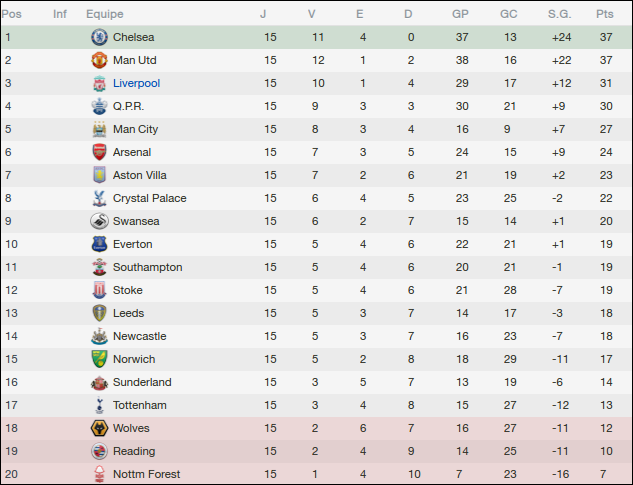Click the Tottenham crest icon

98,405
